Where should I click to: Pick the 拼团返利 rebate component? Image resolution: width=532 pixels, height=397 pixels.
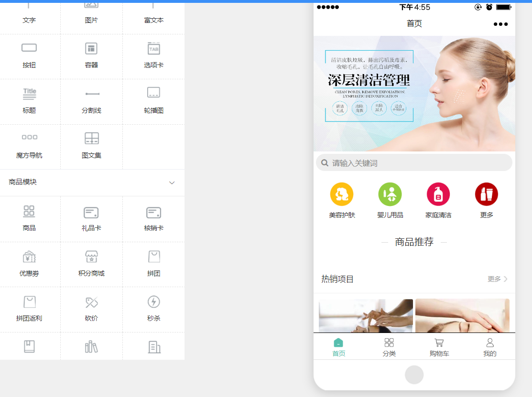(x=29, y=309)
